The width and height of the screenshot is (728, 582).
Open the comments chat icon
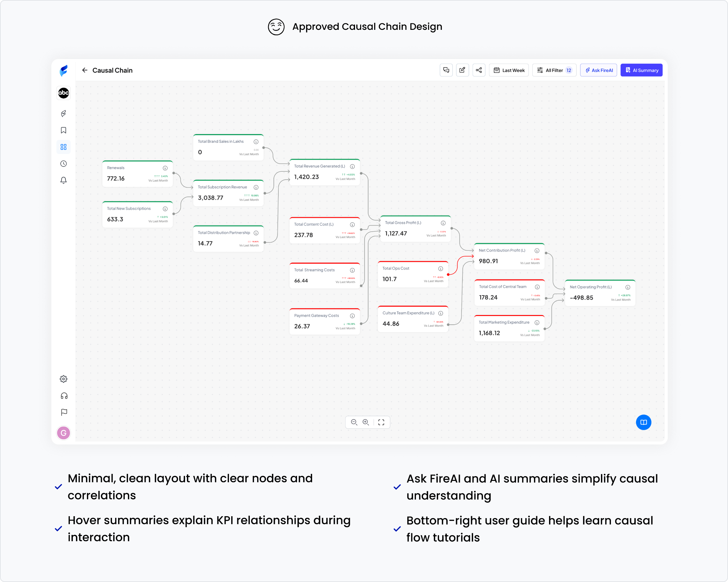pyautogui.click(x=446, y=70)
